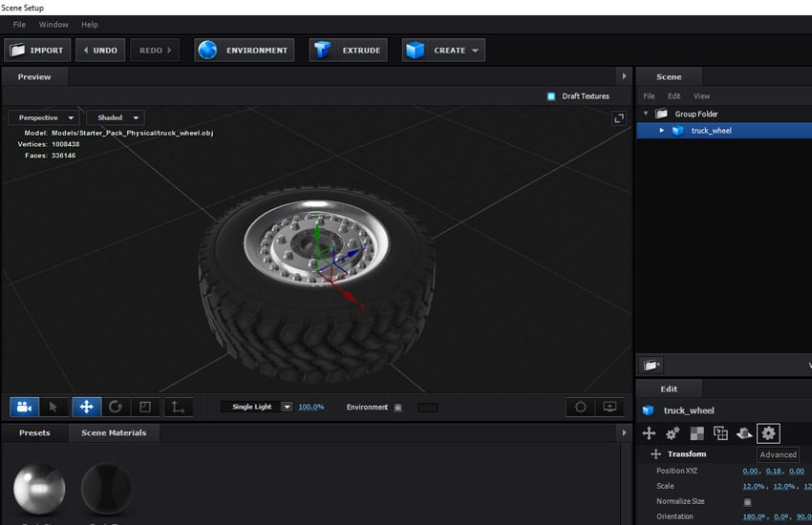Activate the arrow selection tool
Image resolution: width=812 pixels, height=525 pixels.
click(53, 407)
